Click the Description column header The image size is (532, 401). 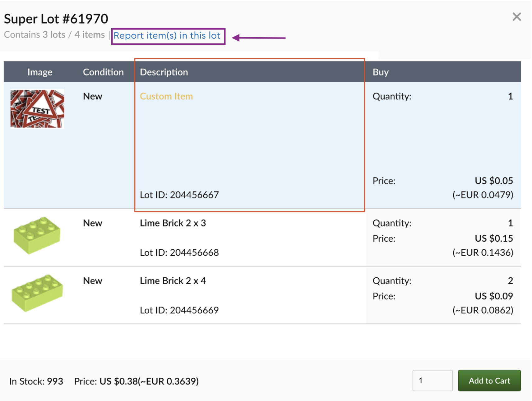[164, 72]
